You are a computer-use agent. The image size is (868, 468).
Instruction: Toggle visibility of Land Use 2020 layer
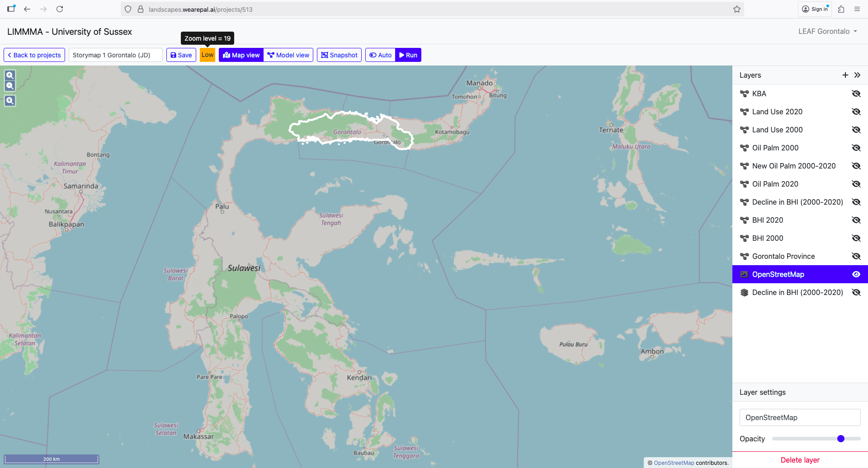pyautogui.click(x=856, y=112)
